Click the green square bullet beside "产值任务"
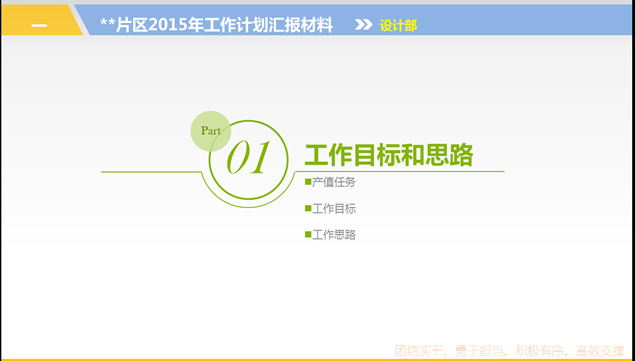The image size is (635, 361). coord(308,182)
